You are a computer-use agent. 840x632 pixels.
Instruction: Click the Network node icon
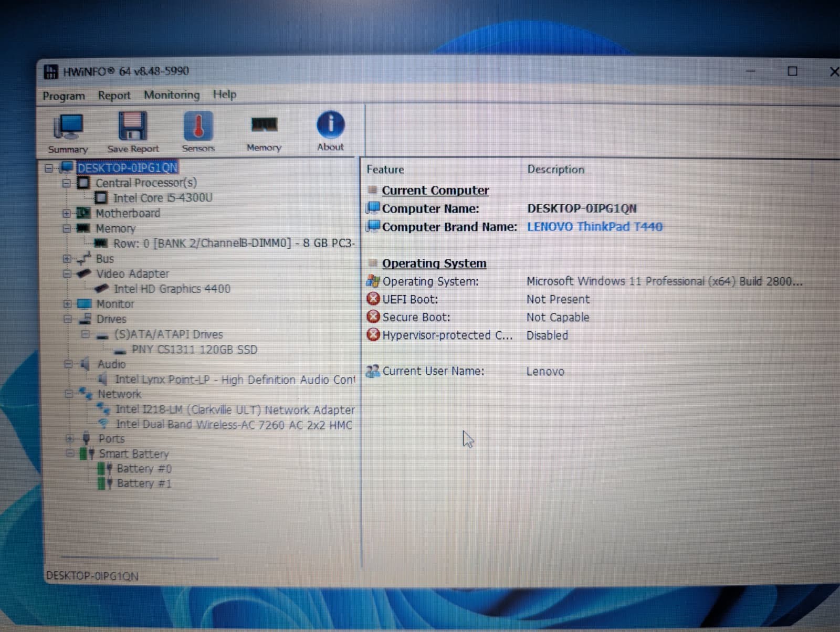(86, 394)
